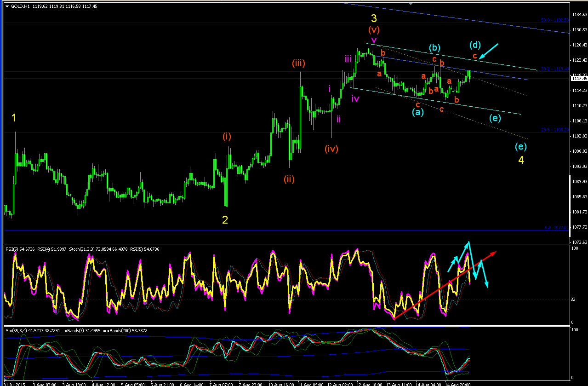Click the current price tag 1117.45
The image size is (588, 386).
[579, 79]
